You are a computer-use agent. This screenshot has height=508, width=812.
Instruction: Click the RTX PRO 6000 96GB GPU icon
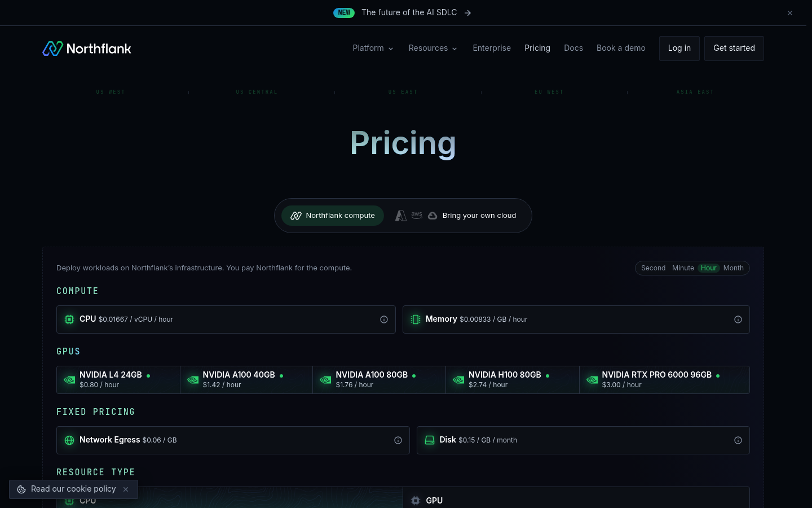(592, 380)
